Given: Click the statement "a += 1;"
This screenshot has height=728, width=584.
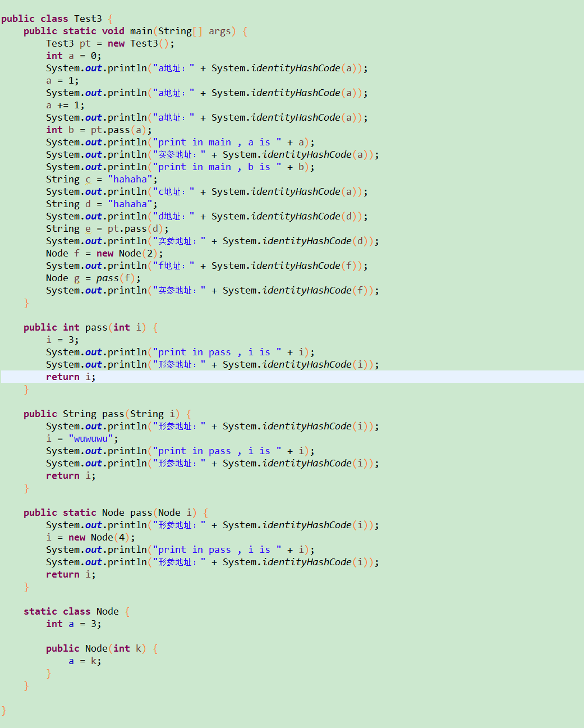Looking at the screenshot, I should click(x=65, y=105).
